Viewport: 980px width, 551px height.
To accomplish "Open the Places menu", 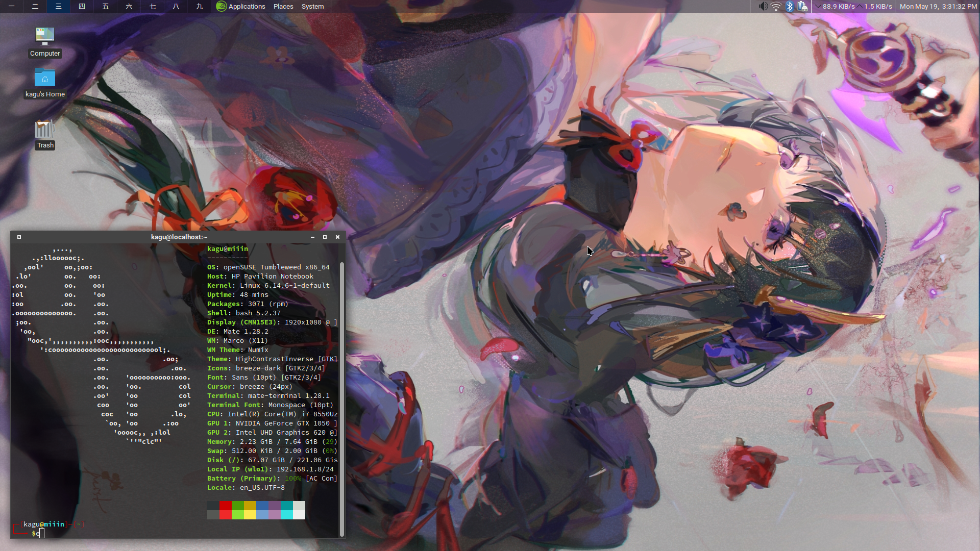I will tap(283, 6).
